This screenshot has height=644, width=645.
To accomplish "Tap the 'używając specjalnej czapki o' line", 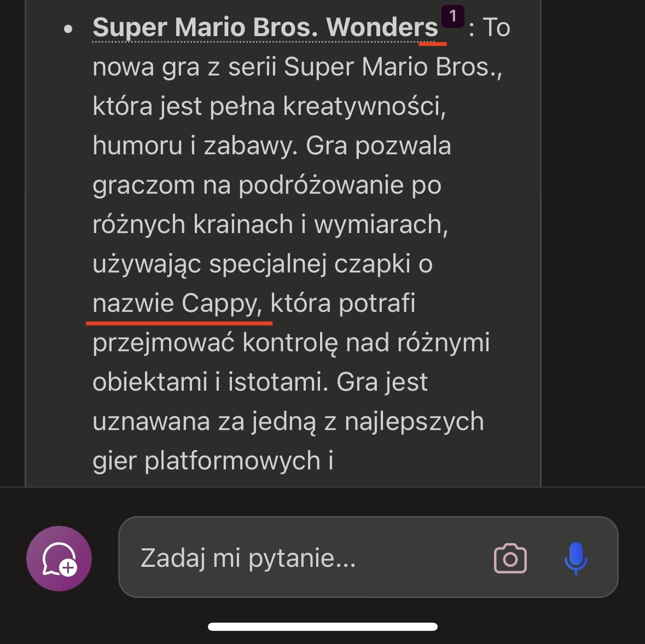I will pyautogui.click(x=263, y=264).
